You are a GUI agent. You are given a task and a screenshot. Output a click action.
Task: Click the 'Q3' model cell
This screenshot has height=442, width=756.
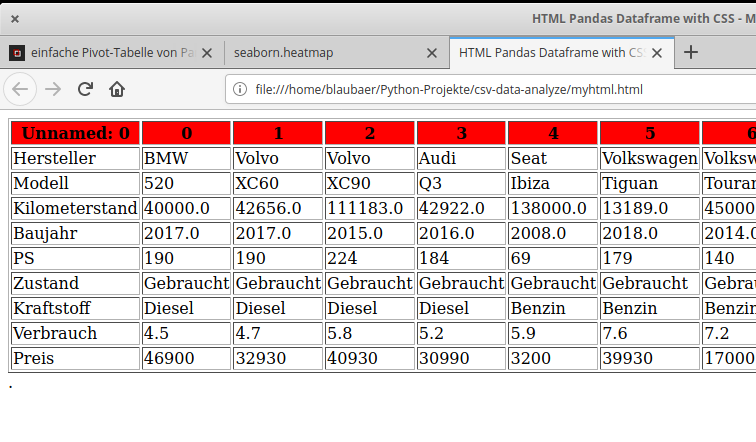pos(461,183)
